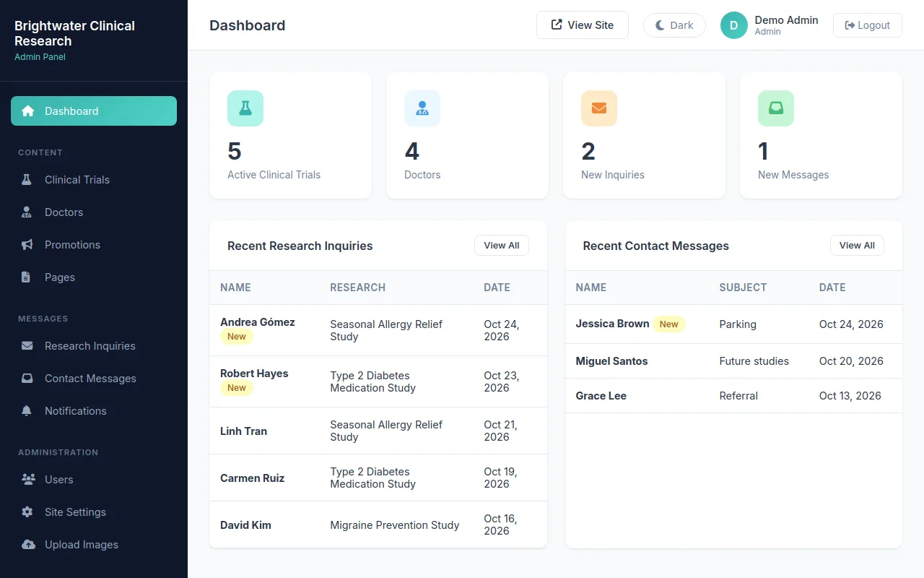View All recent research inquiries

[502, 246]
